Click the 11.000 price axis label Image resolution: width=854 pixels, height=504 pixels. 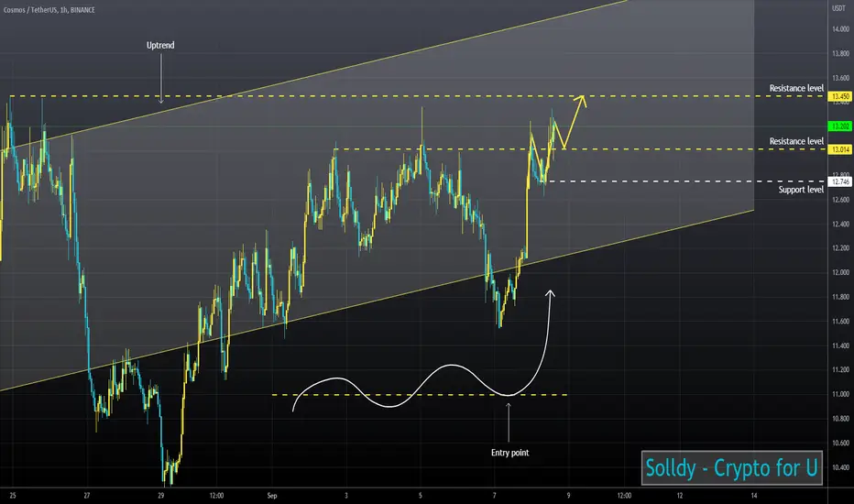(840, 394)
